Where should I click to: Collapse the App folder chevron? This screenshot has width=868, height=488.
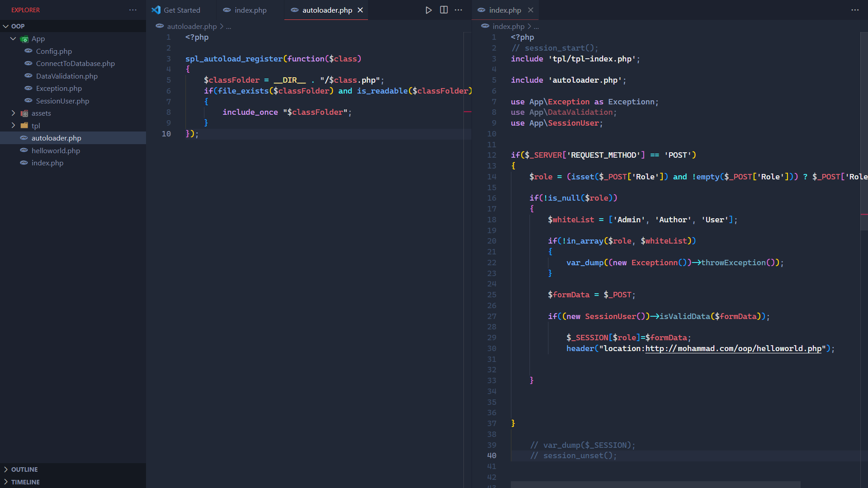tap(13, 39)
